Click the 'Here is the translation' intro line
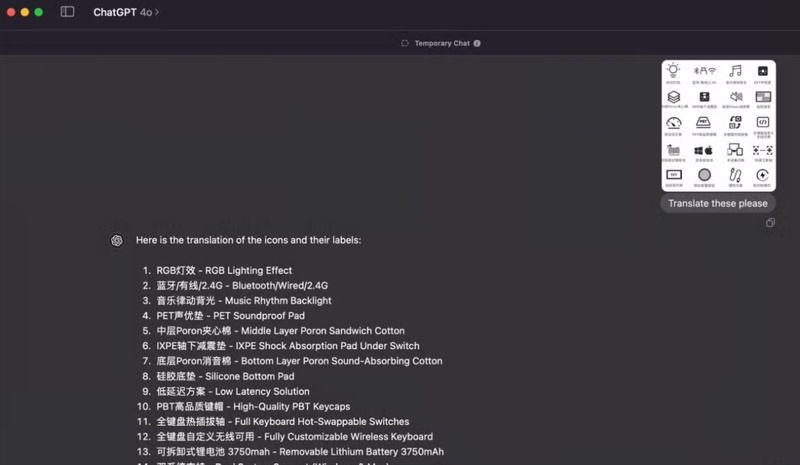 (248, 240)
